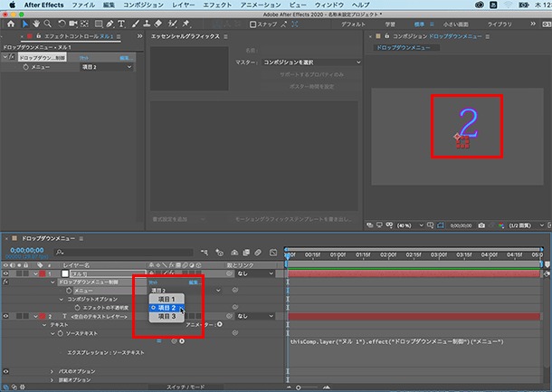The image size is (552, 392).
Task: Select the Puppet Pin tool
Action: coord(186,24)
